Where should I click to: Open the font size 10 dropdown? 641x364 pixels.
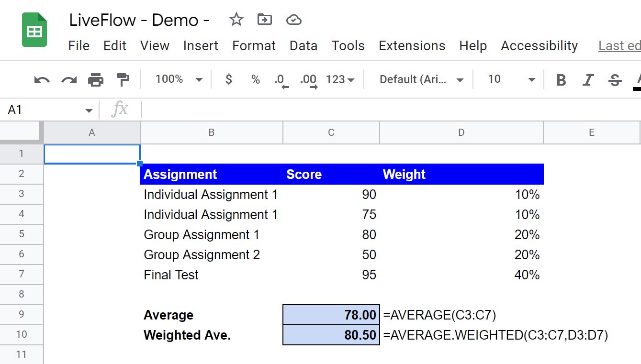(x=511, y=79)
